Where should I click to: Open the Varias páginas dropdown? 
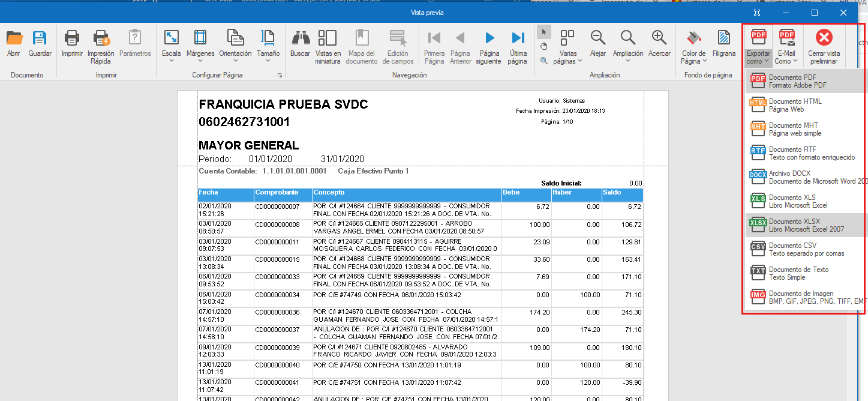pyautogui.click(x=567, y=47)
